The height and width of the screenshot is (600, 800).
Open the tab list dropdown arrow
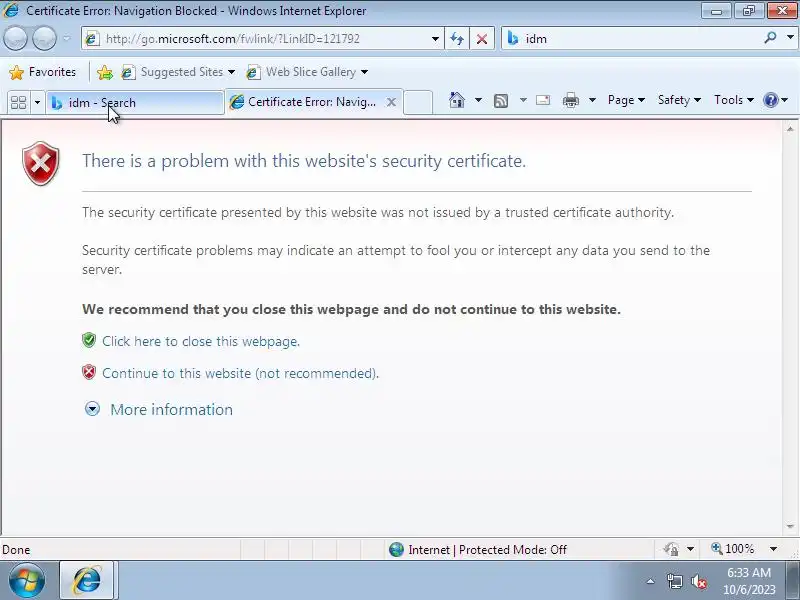click(x=37, y=103)
